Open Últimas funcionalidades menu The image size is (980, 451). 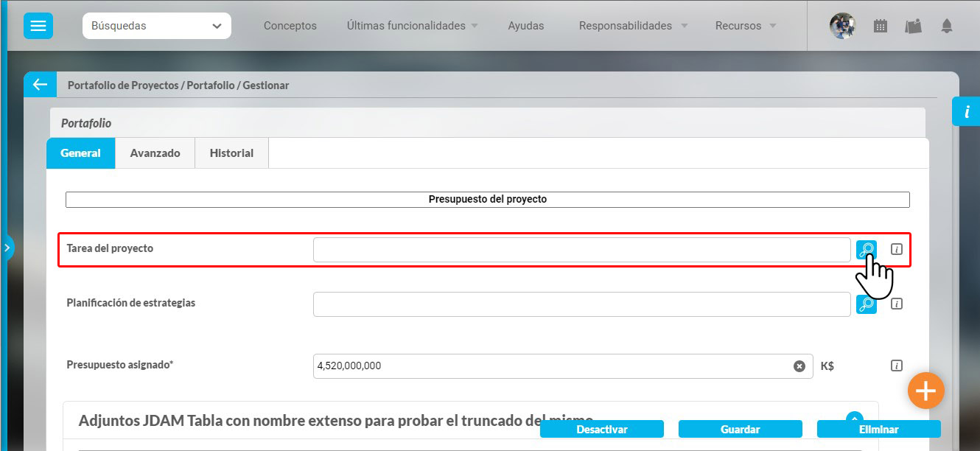point(412,26)
